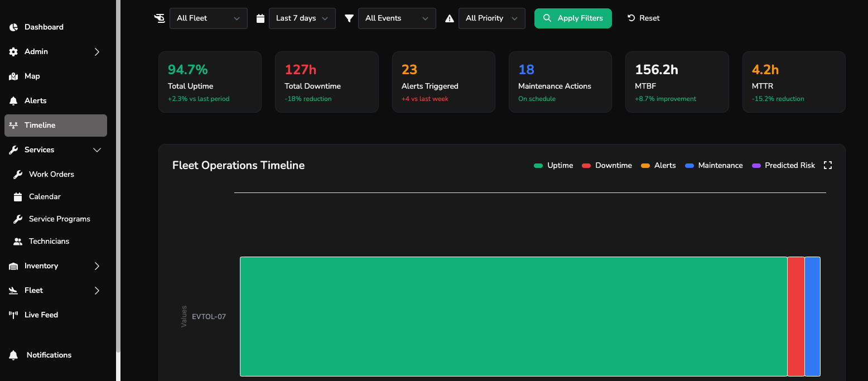Toggle the Predicted Risk legend item
The width and height of the screenshot is (868, 381).
point(783,165)
